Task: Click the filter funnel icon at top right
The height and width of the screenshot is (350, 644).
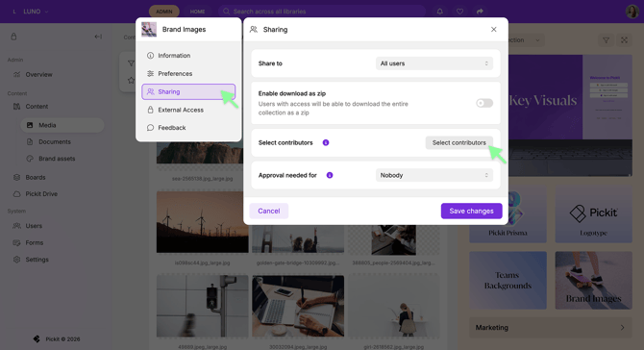Action: point(606,40)
